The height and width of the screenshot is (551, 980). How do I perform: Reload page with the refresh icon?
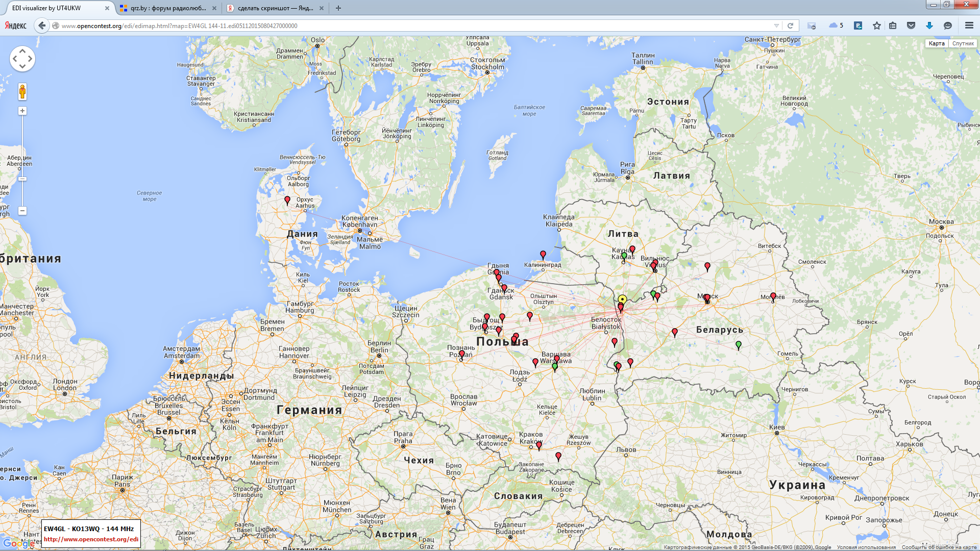click(x=790, y=26)
